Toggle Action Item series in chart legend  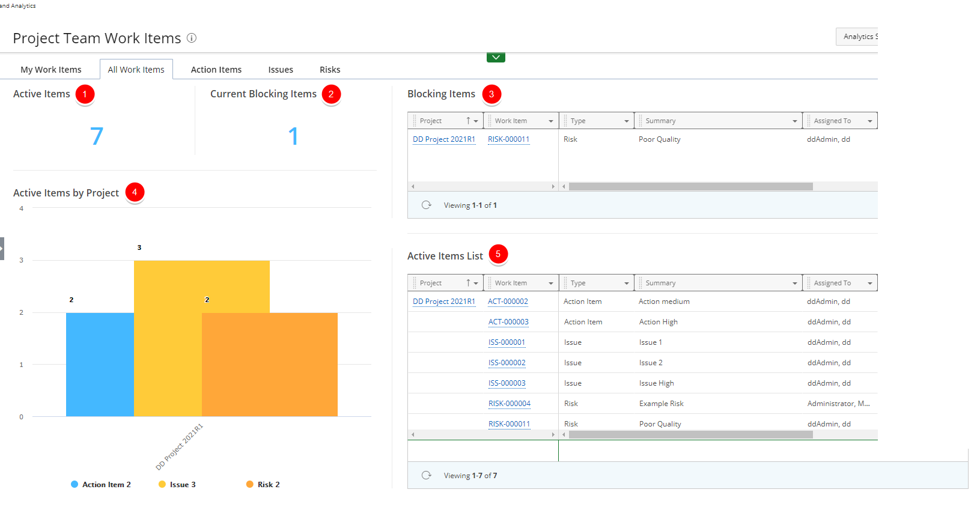tap(100, 484)
